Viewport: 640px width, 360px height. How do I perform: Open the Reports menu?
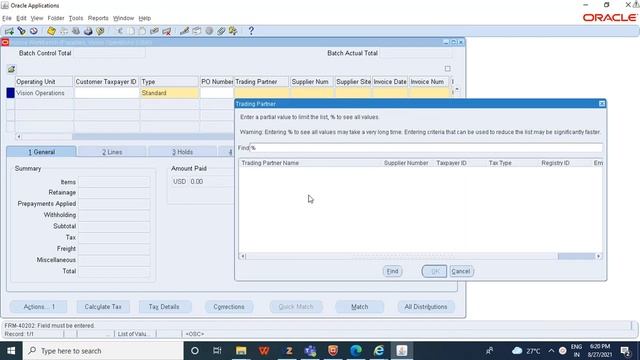(98, 18)
